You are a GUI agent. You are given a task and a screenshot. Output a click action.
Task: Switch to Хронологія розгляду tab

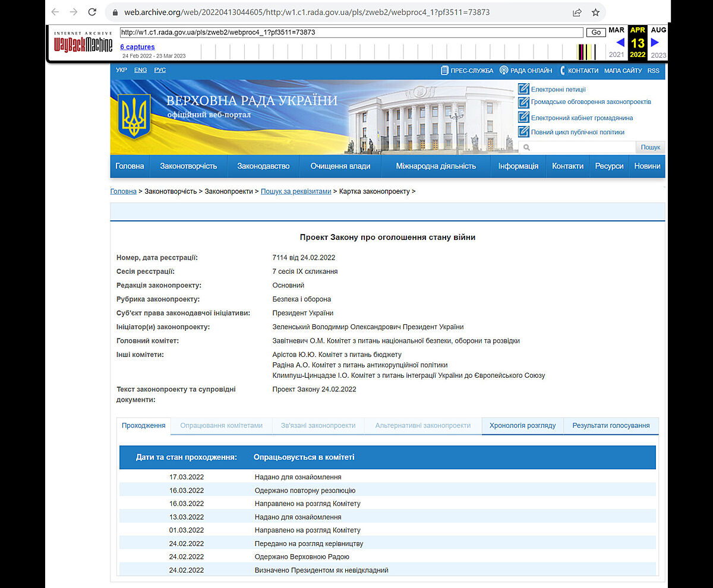coord(522,426)
